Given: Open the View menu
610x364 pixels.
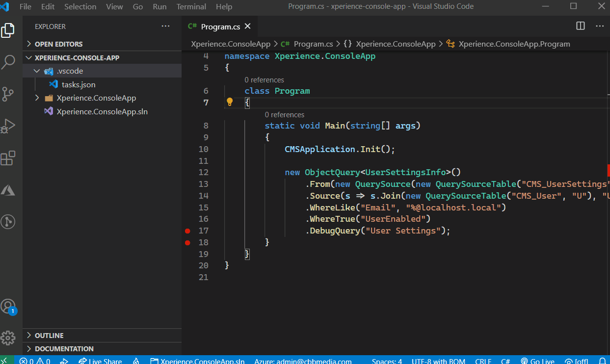Looking at the screenshot, I should (x=114, y=6).
